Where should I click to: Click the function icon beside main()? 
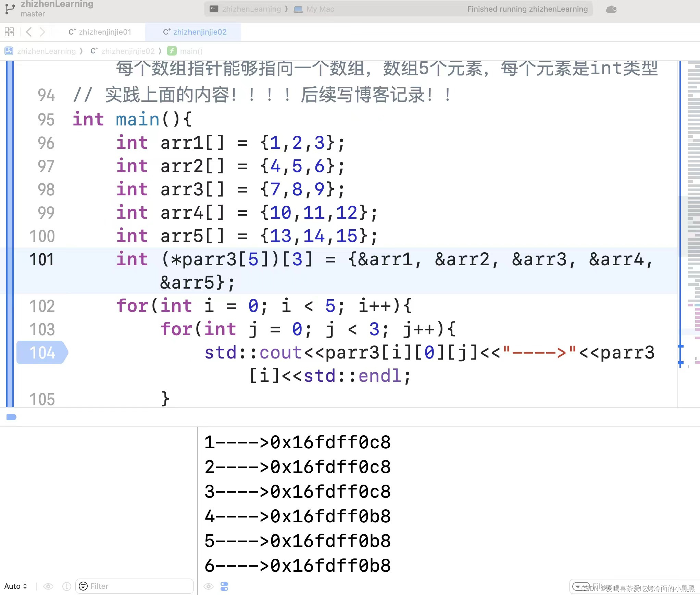[172, 51]
